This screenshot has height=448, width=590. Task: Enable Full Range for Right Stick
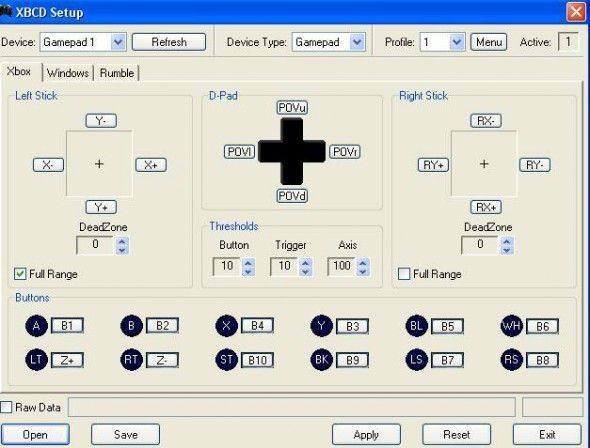[404, 274]
